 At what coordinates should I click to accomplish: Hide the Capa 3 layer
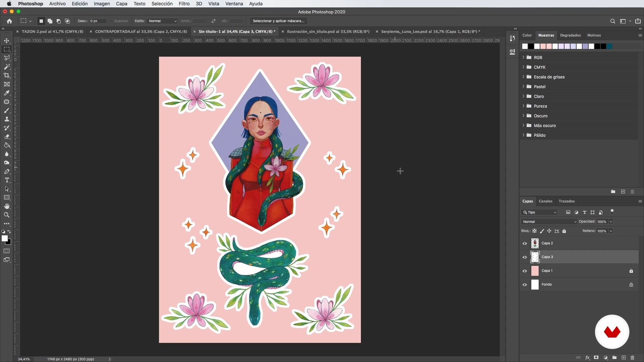point(525,257)
